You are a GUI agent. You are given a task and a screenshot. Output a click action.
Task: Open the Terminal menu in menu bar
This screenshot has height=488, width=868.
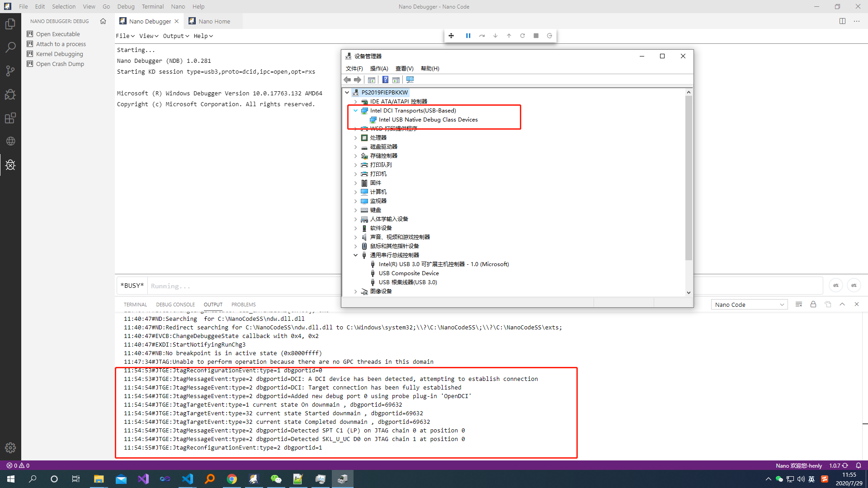point(153,7)
